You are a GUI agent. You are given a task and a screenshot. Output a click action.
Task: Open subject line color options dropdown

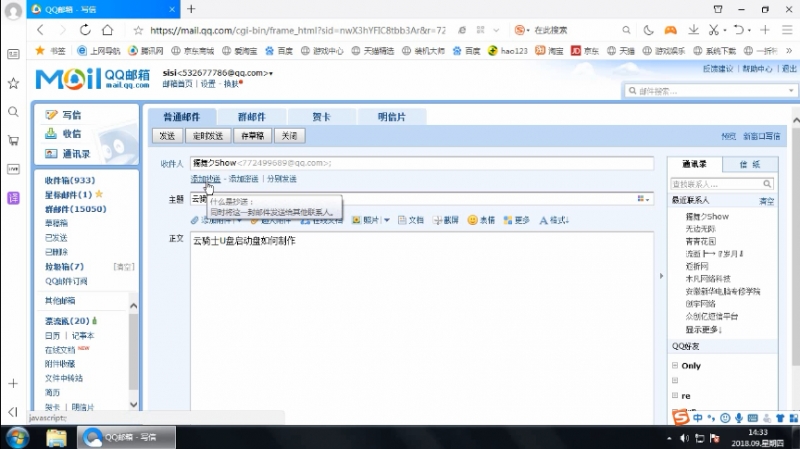click(643, 199)
